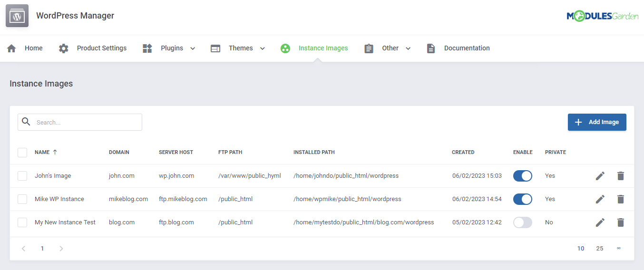Click the 05/02/2023 12:42 created date
Screen dimensions: 644x270
pos(477,222)
